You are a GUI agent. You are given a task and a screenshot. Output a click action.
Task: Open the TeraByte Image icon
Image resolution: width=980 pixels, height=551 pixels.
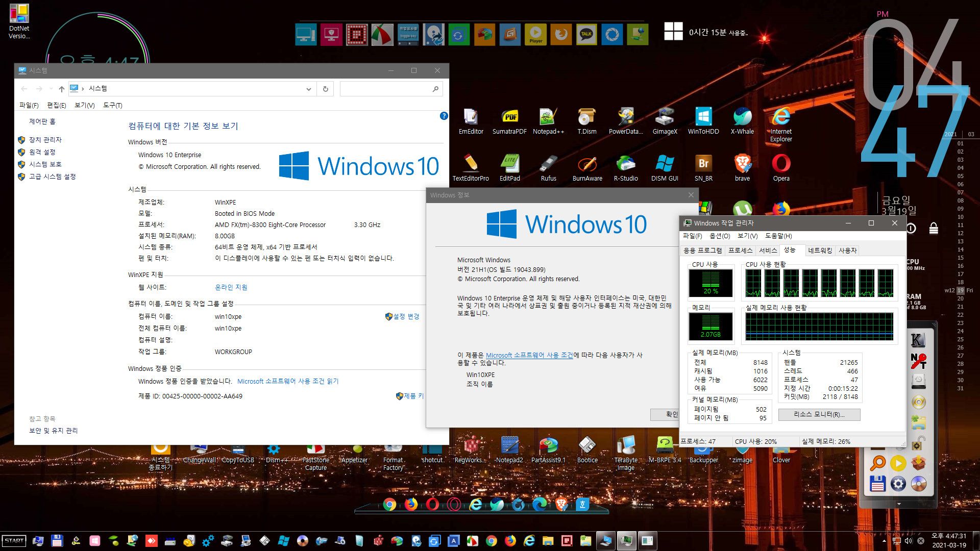[626, 454]
